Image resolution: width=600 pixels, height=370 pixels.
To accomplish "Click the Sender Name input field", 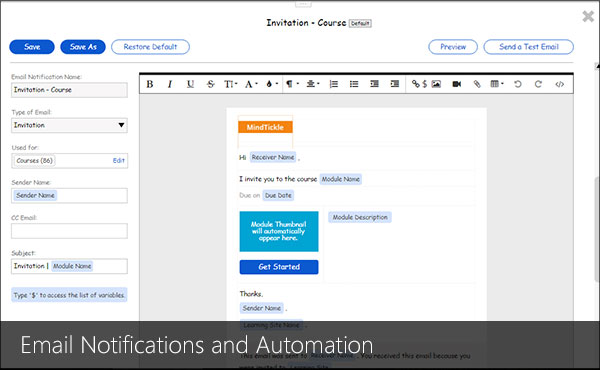I will click(69, 196).
